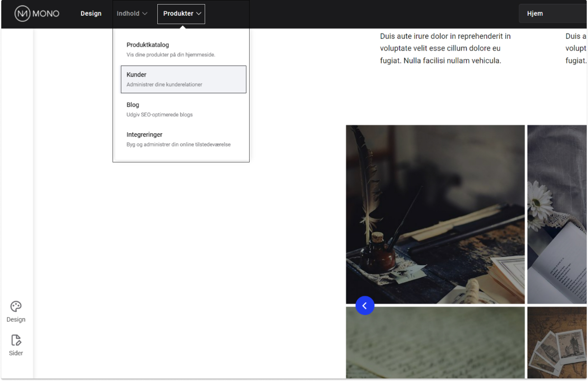588x381 pixels.
Task: Select Produktkatalog from the menu
Action: pos(147,45)
